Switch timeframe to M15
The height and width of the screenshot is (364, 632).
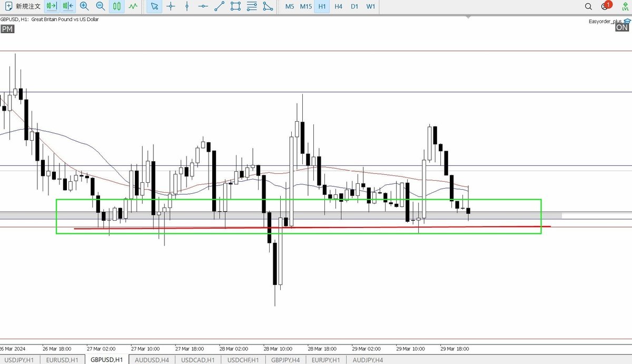point(306,6)
